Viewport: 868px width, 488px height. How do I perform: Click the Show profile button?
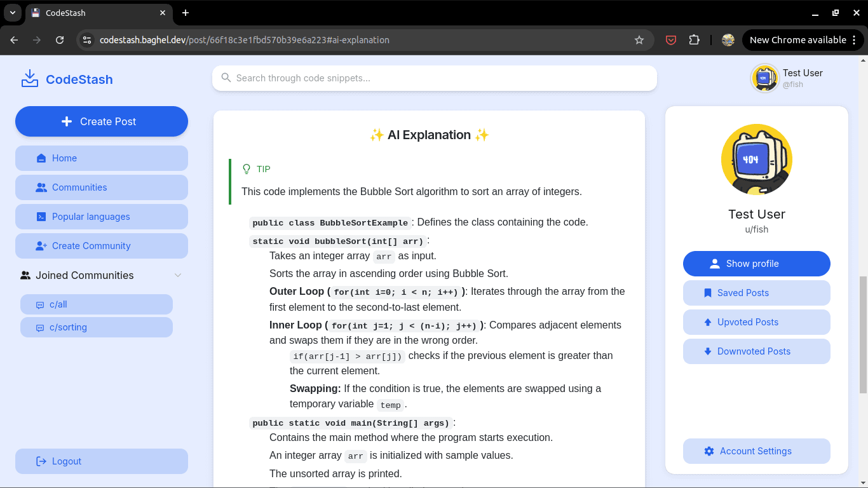click(756, 263)
